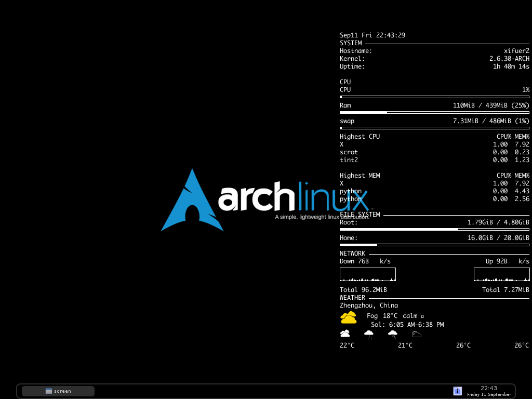Click the 110MiB / 439MiB Ram value
This screenshot has width=532, height=399.
tap(491, 105)
